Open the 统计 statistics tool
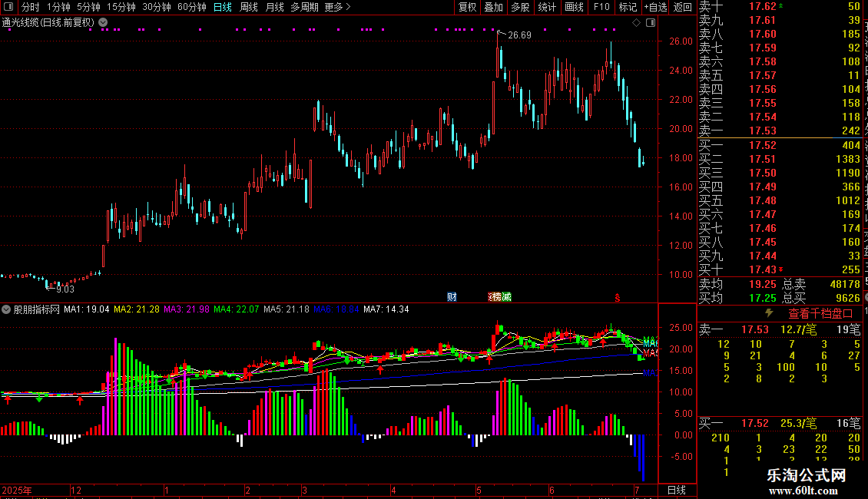The height and width of the screenshot is (499, 868). pos(547,7)
